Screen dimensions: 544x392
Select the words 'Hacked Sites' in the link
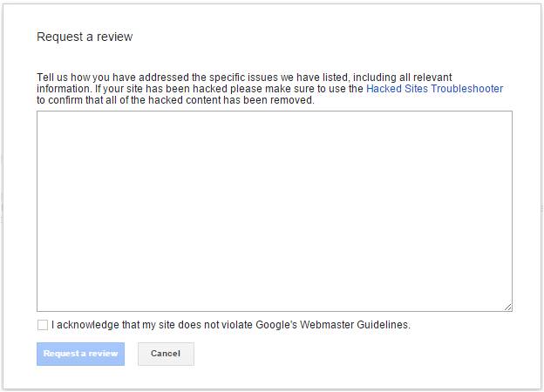[396, 89]
